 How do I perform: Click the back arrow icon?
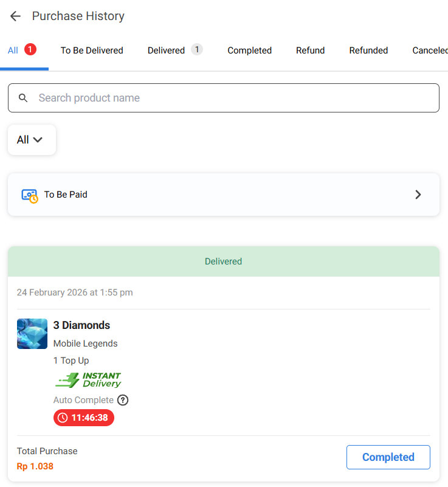click(15, 16)
